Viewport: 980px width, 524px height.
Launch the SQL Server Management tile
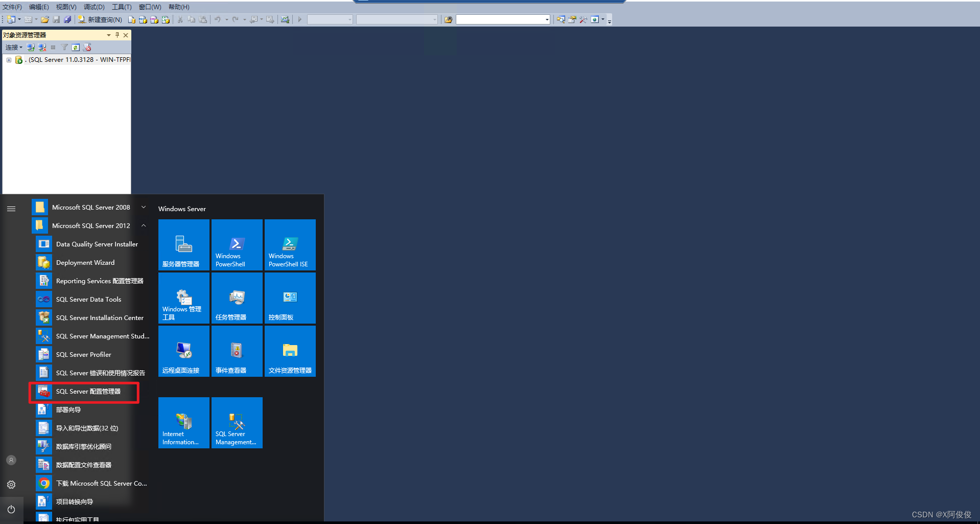(237, 423)
